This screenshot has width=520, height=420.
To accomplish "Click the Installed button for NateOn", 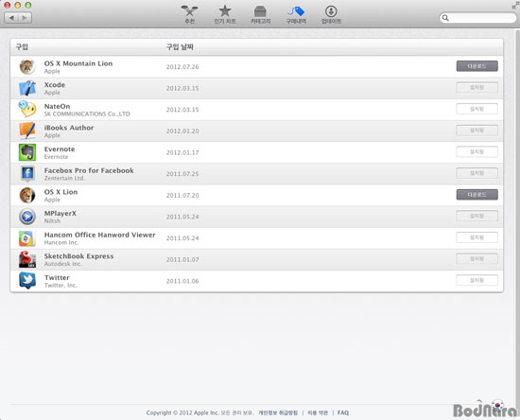I will [477, 109].
